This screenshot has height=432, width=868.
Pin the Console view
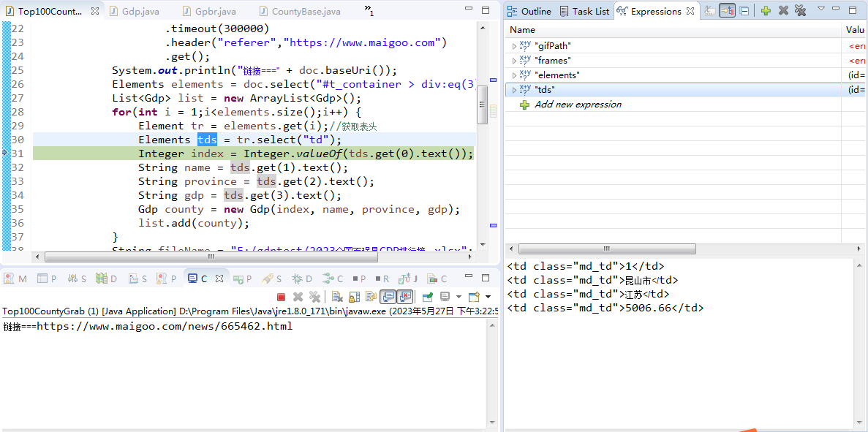pyautogui.click(x=427, y=297)
